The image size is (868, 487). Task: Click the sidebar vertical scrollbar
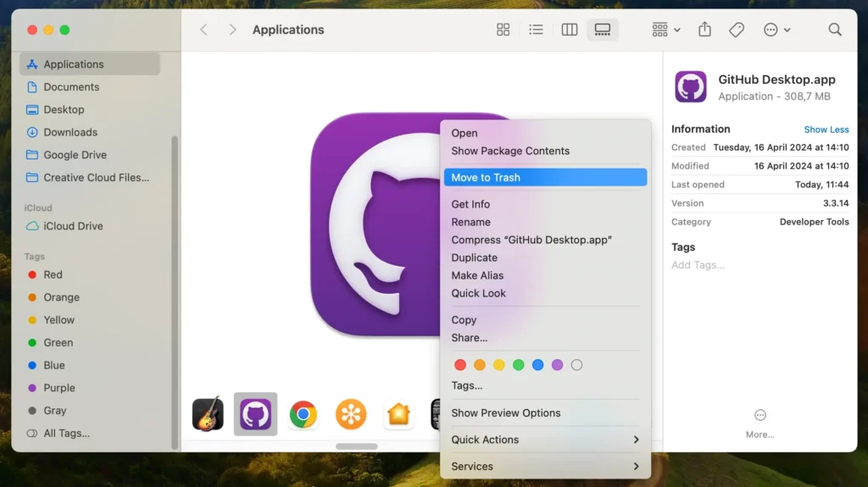[175, 292]
